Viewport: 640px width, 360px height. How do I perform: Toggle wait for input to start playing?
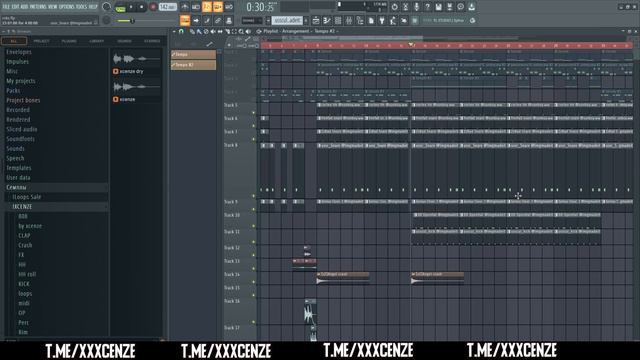click(196, 7)
